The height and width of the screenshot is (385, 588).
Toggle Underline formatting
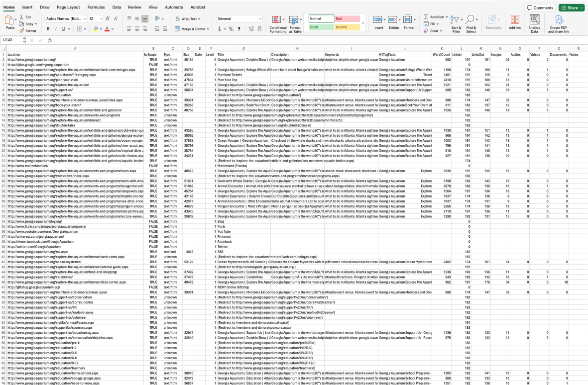[x=63, y=29]
